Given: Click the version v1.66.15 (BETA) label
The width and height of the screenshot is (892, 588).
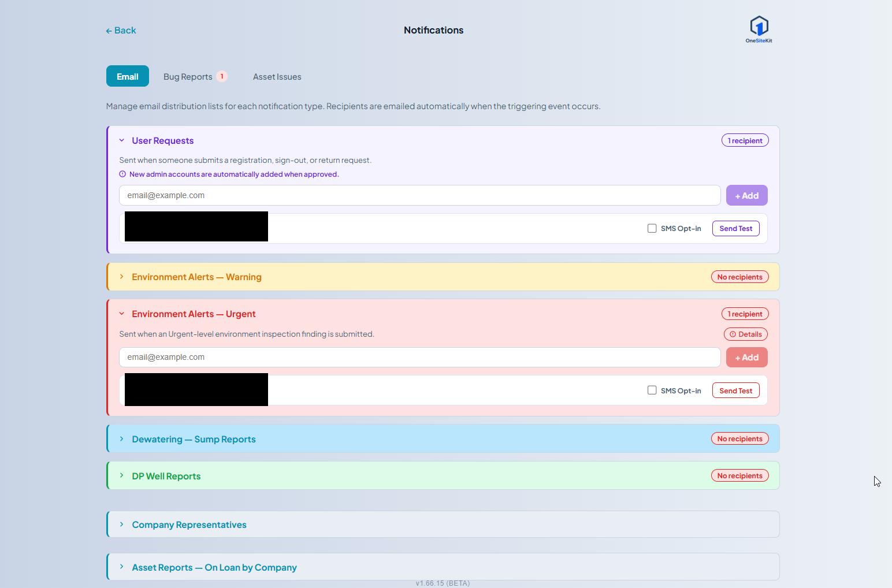Looking at the screenshot, I should click(443, 583).
